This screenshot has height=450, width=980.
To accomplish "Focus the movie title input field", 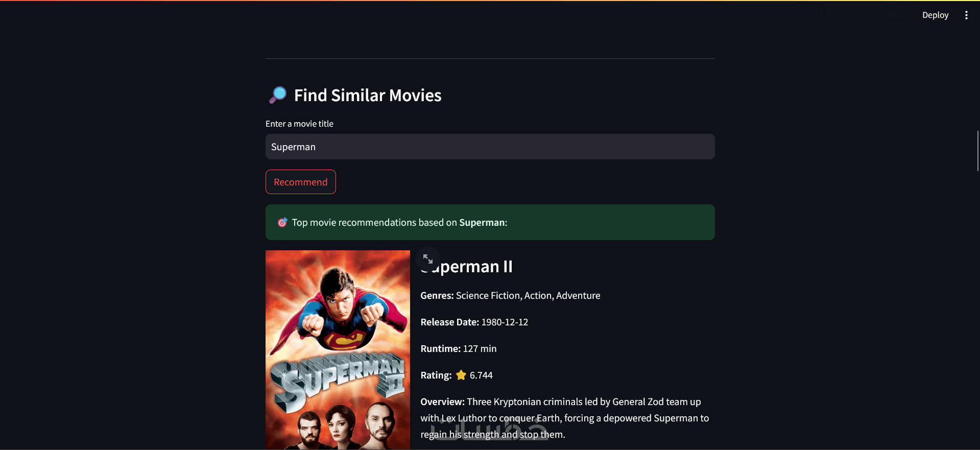I will click(490, 147).
